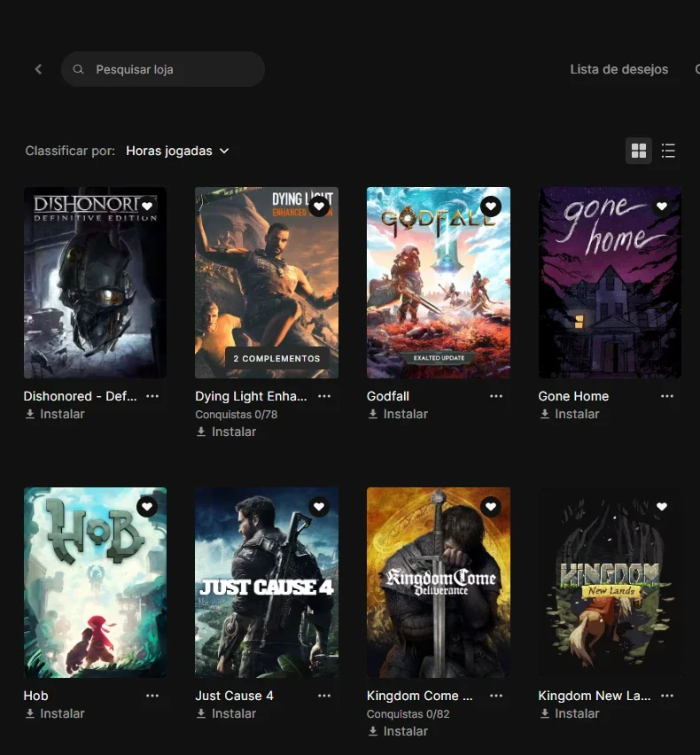Switch to list view
This screenshot has height=755, width=700.
coord(668,151)
